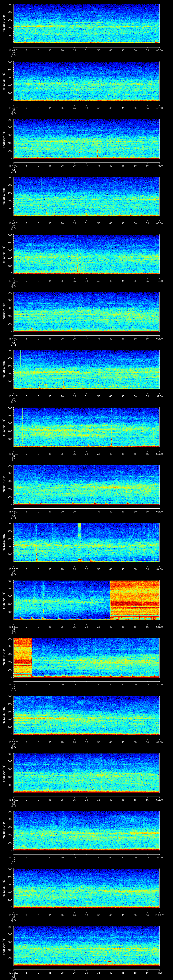
Task: Select the green broadband block in 18:53 spectrogram
Action: 79,531
